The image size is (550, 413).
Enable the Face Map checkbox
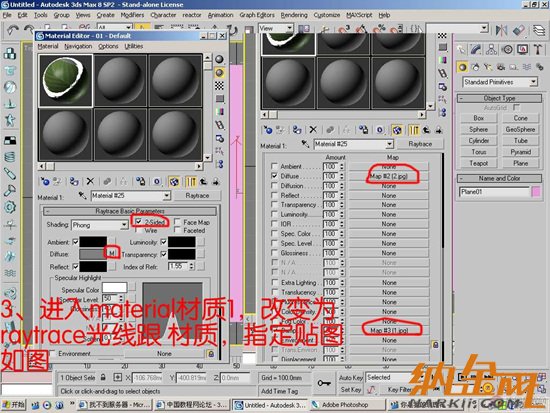tap(177, 222)
